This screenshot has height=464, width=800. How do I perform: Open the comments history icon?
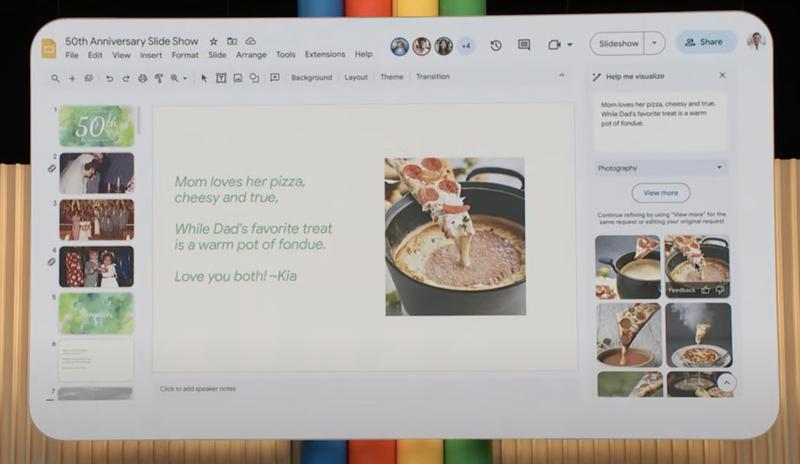[524, 45]
